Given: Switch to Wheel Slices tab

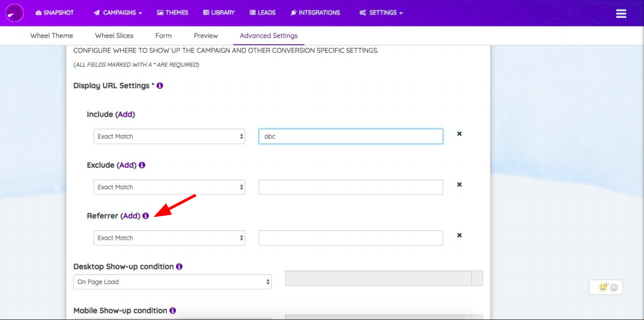Looking at the screenshot, I should pyautogui.click(x=114, y=35).
